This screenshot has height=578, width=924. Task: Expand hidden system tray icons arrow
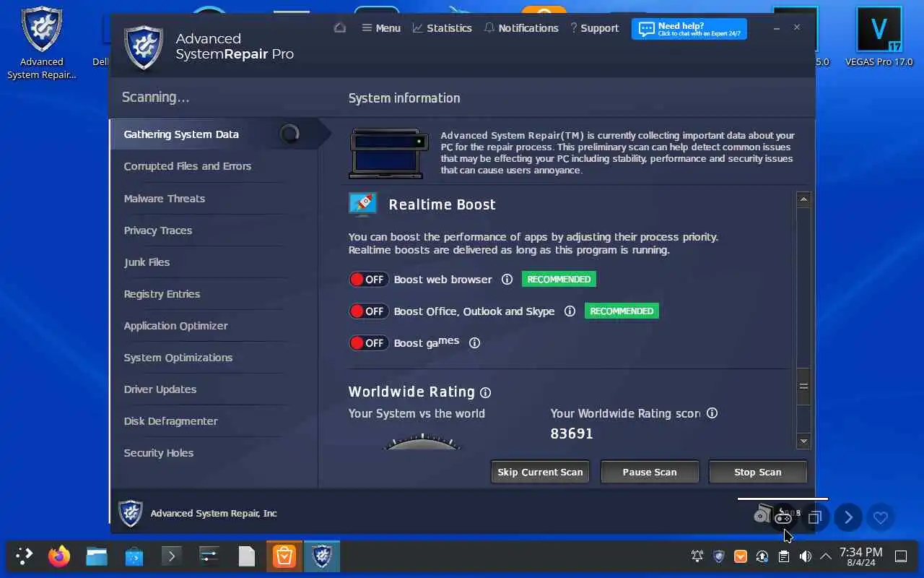click(826, 556)
